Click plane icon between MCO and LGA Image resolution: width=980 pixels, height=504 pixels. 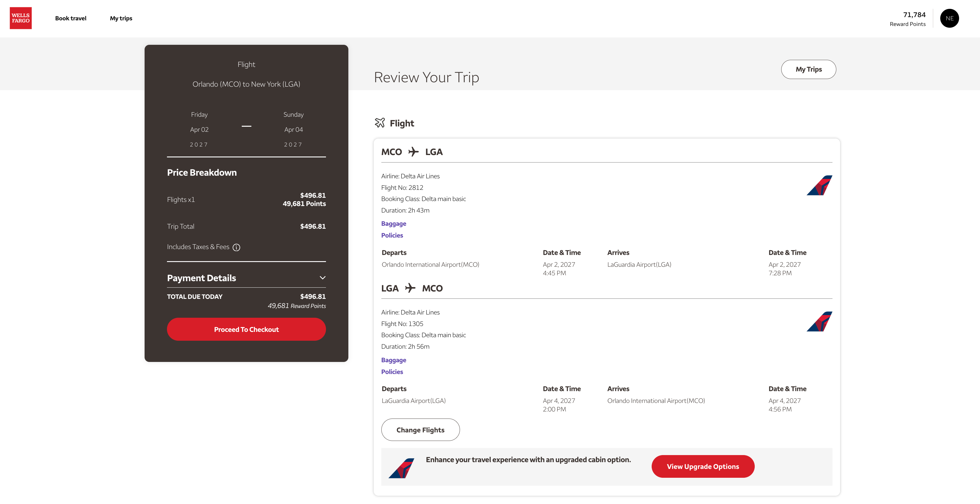[413, 152]
